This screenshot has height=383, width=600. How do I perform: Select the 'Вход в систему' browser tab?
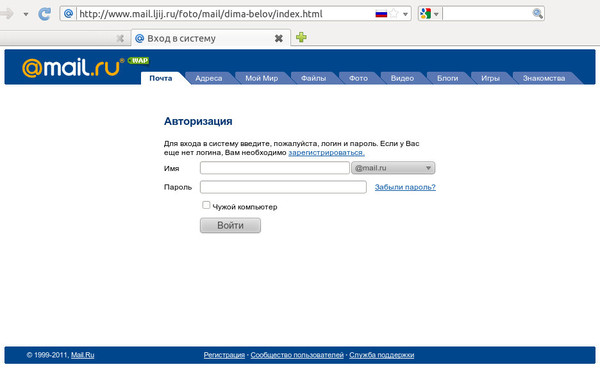[210, 38]
